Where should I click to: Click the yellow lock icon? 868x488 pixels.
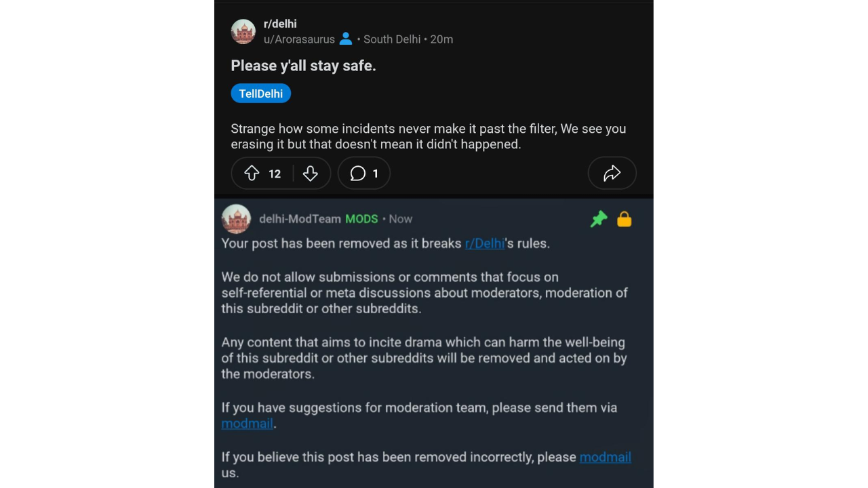[x=625, y=219]
